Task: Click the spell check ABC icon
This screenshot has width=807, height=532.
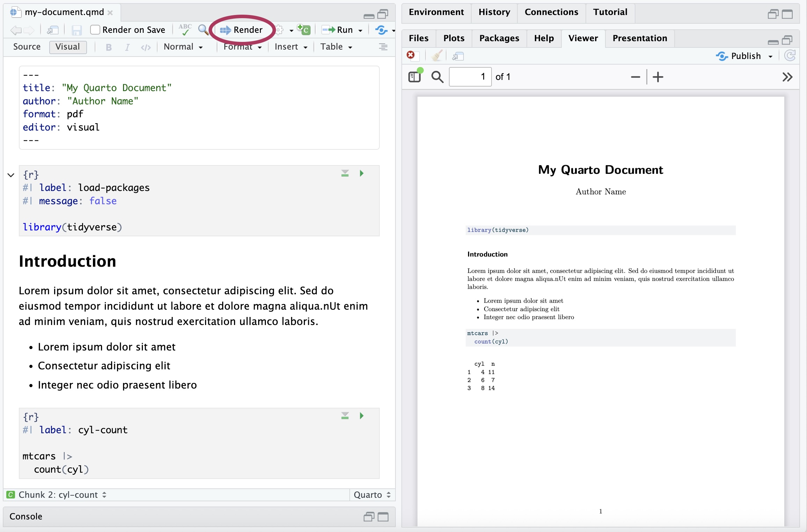Action: tap(185, 30)
